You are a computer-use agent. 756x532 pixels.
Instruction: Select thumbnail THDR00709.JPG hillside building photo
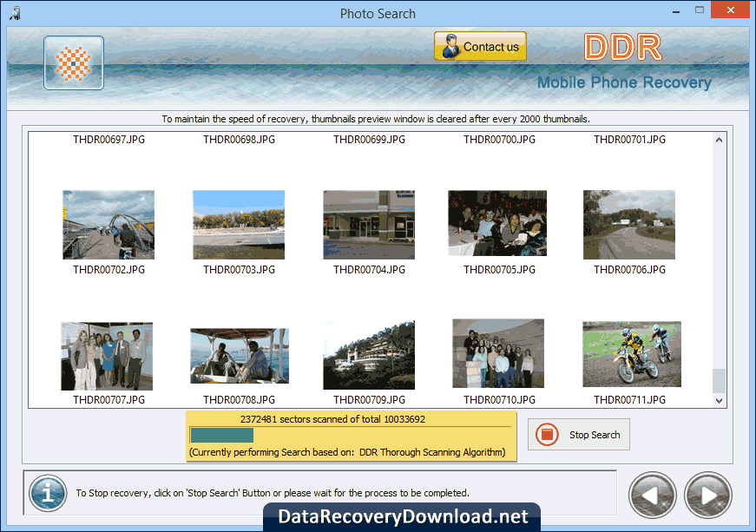369,355
